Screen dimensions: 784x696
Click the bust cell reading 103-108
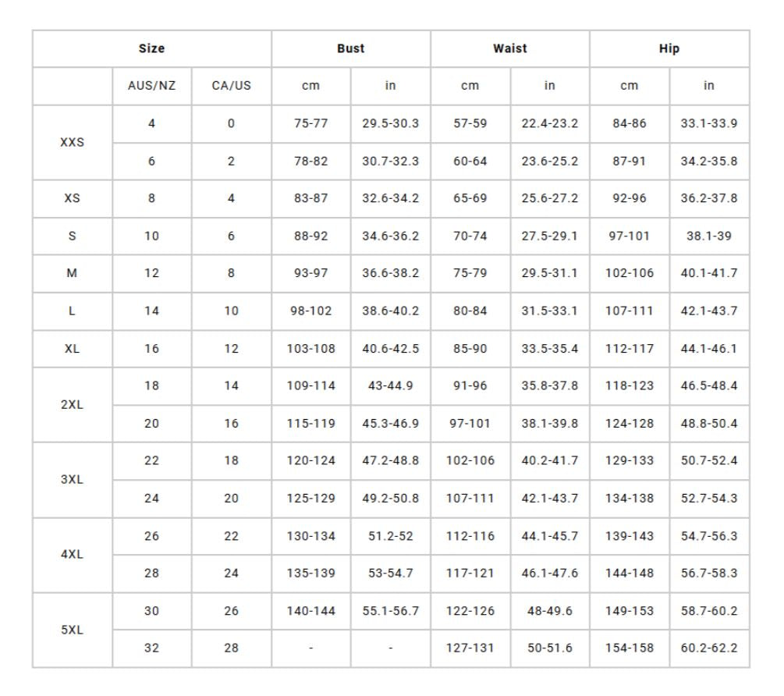310,349
